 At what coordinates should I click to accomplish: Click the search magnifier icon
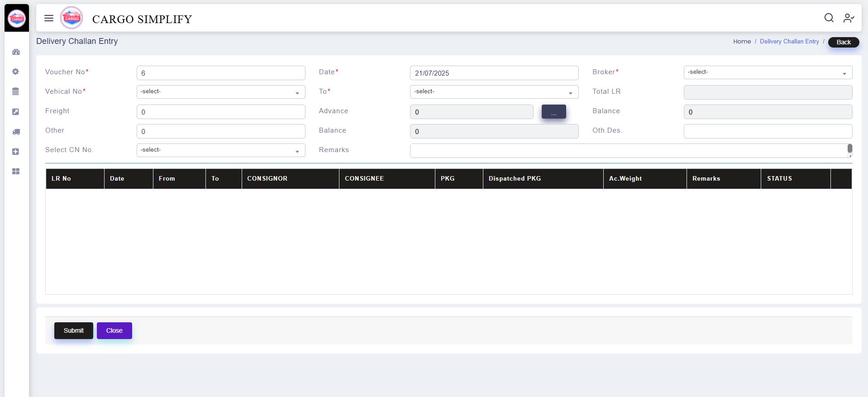click(x=829, y=18)
